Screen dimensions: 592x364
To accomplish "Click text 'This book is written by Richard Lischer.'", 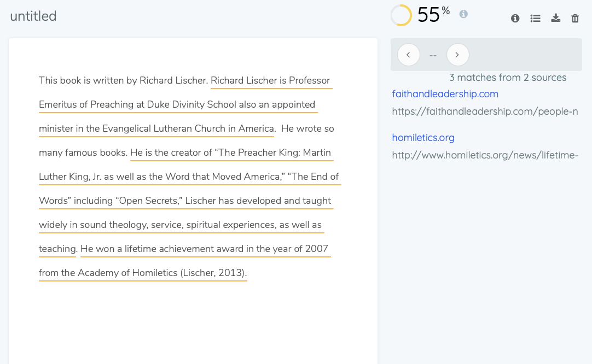I will (124, 81).
